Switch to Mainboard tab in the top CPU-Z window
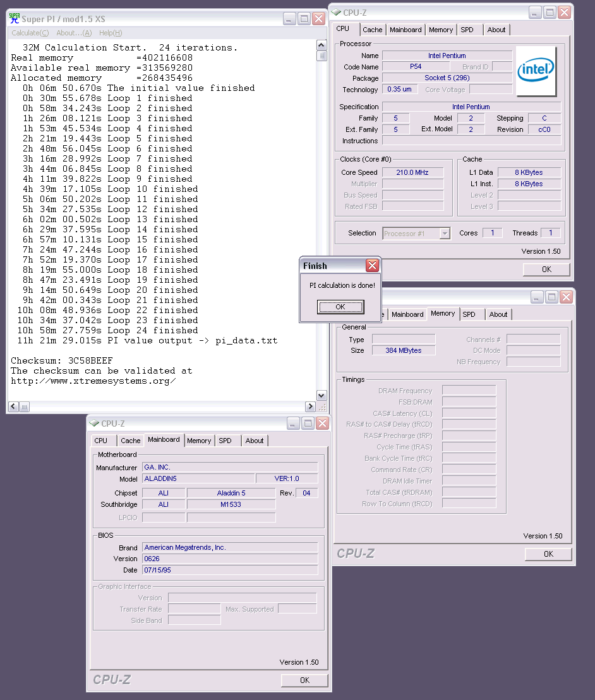Viewport: 595px width, 700px height. click(x=406, y=30)
